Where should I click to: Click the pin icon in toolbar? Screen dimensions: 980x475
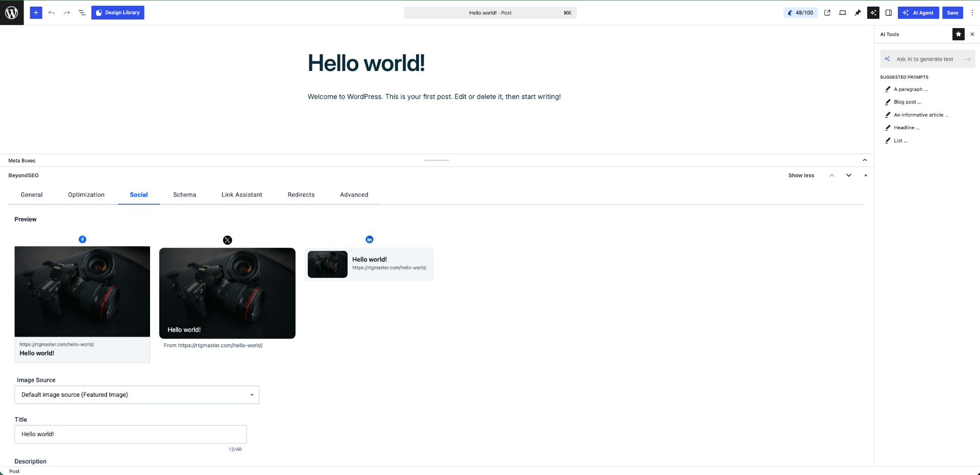pos(858,13)
